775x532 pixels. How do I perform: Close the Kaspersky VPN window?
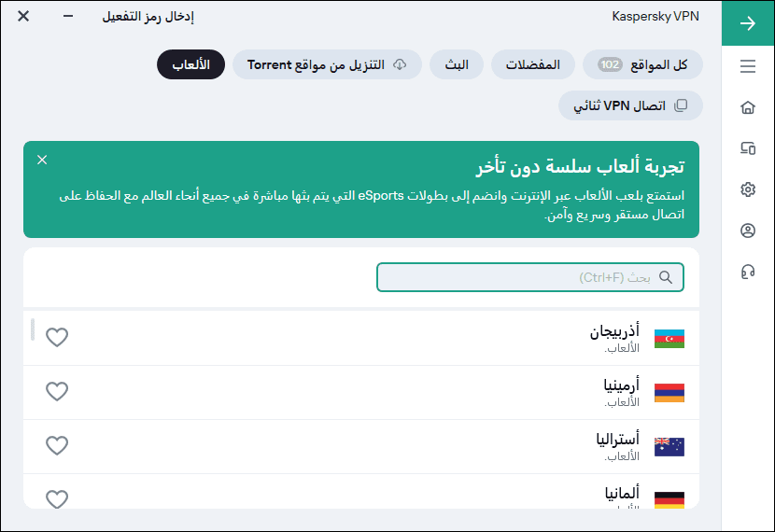[23, 16]
